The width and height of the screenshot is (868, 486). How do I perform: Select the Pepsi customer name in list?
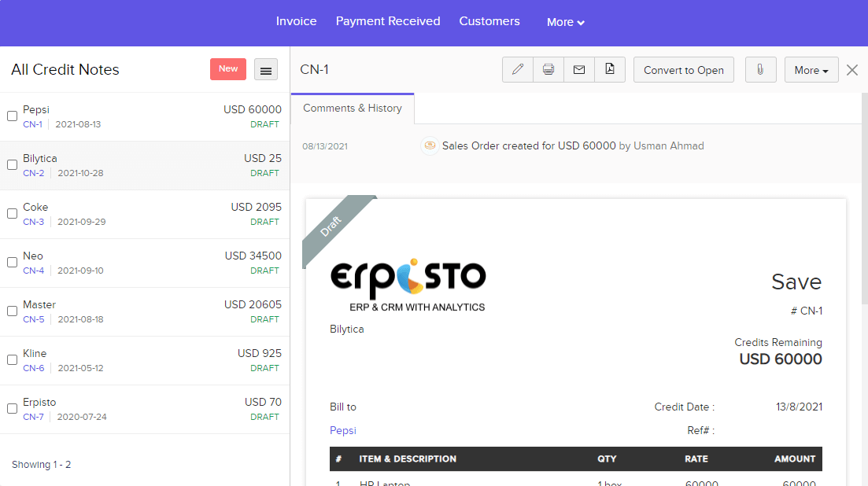pos(36,109)
